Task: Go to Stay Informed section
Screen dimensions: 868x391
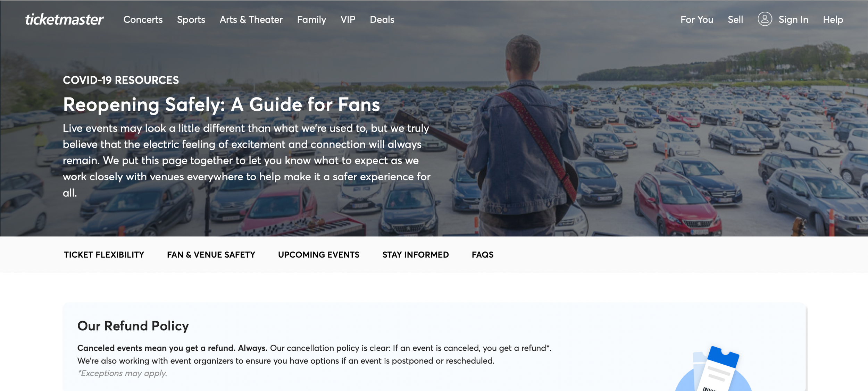Action: [415, 255]
